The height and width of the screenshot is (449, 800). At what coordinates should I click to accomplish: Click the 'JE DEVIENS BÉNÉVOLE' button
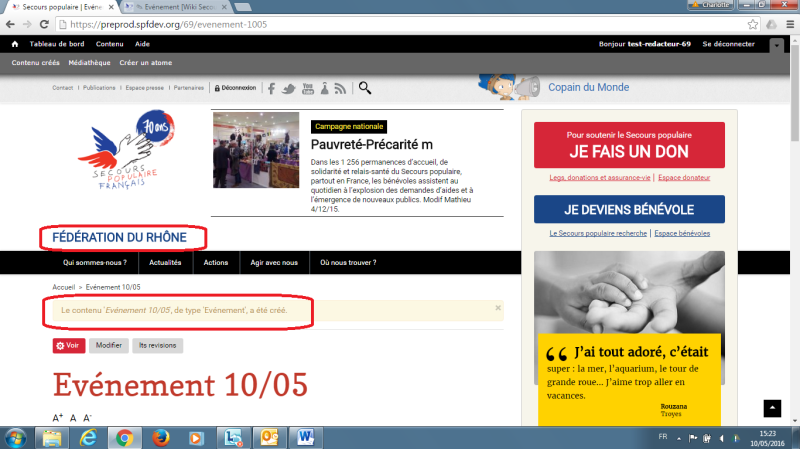pos(629,210)
